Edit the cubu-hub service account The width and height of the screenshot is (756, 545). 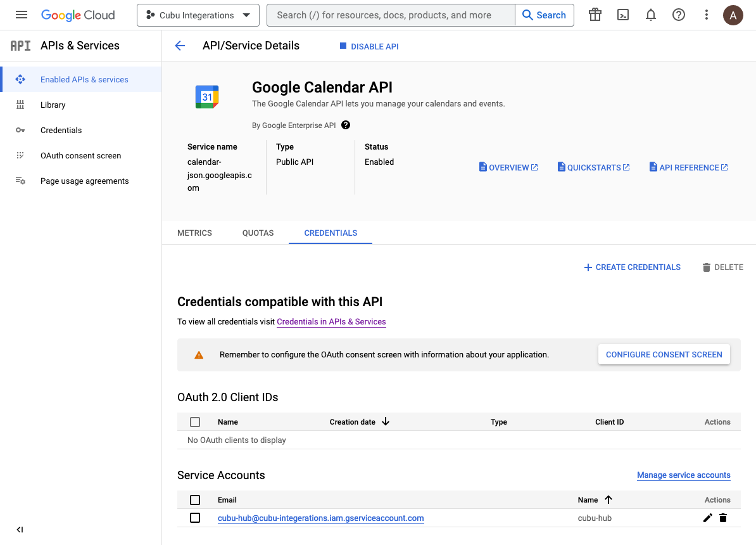[x=707, y=518]
